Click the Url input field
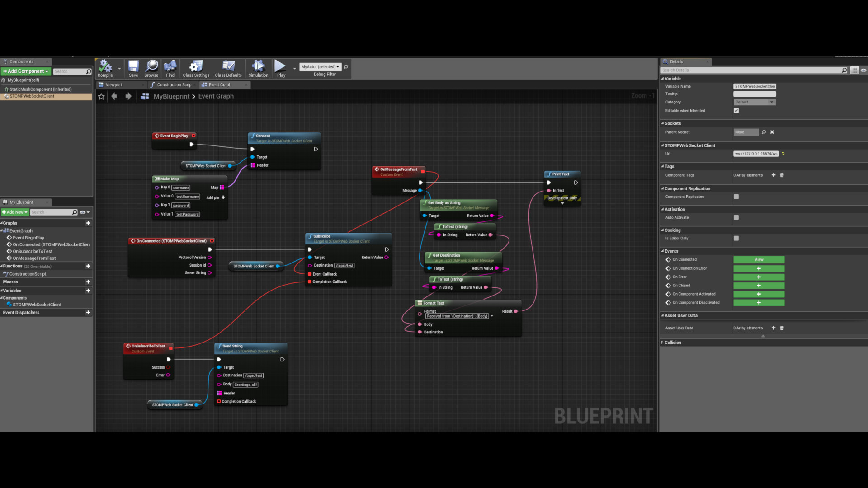The image size is (868, 488). [755, 154]
